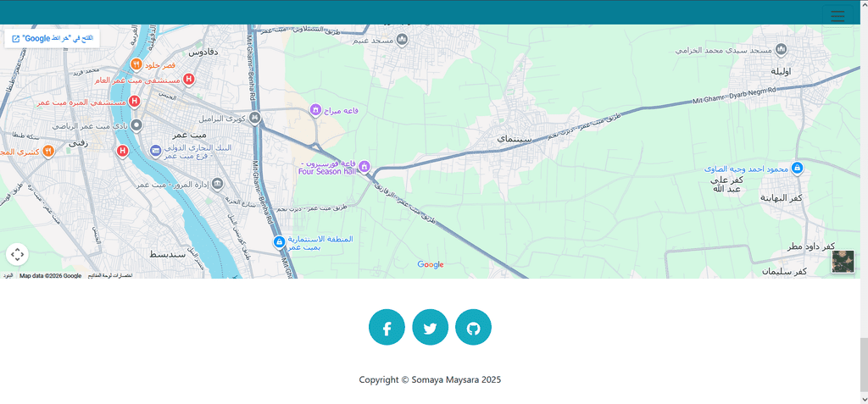Click the كفر داود مطر label
The width and height of the screenshot is (868, 404).
click(811, 246)
